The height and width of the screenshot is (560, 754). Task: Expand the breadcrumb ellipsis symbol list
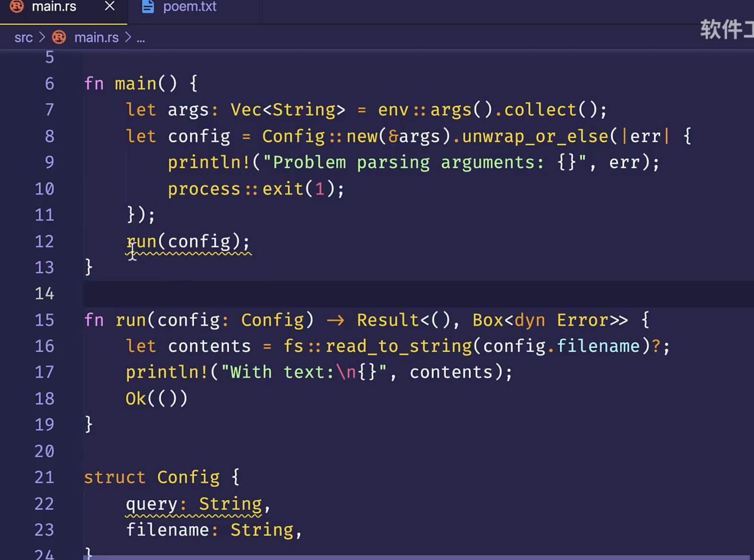coord(141,38)
